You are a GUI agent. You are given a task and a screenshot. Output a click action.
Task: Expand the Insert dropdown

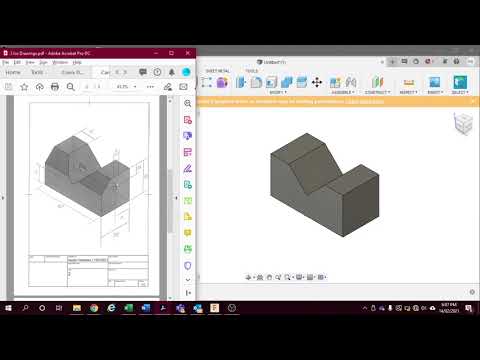(435, 92)
